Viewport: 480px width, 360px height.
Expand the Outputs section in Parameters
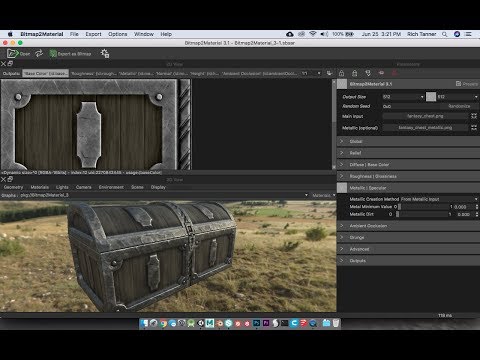[409, 261]
